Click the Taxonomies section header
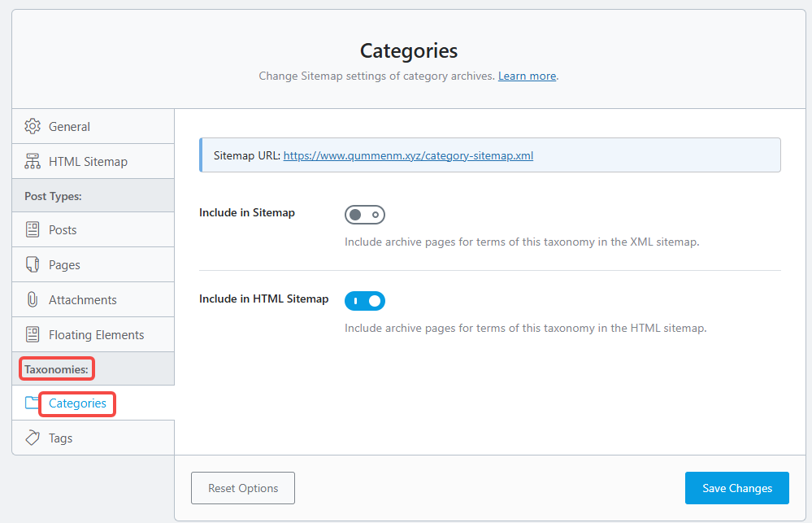The image size is (812, 523). pos(55,368)
